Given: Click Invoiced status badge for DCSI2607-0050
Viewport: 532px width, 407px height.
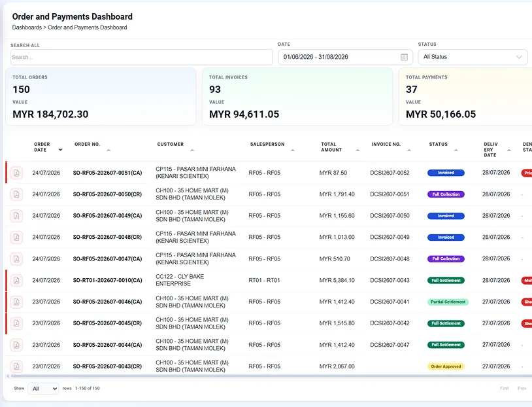Looking at the screenshot, I should click(x=446, y=216).
